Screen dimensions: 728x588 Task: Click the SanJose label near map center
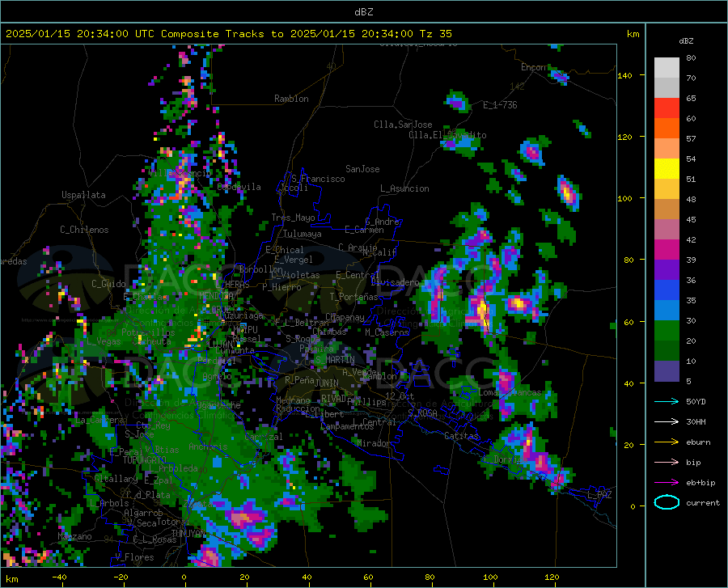coord(362,169)
